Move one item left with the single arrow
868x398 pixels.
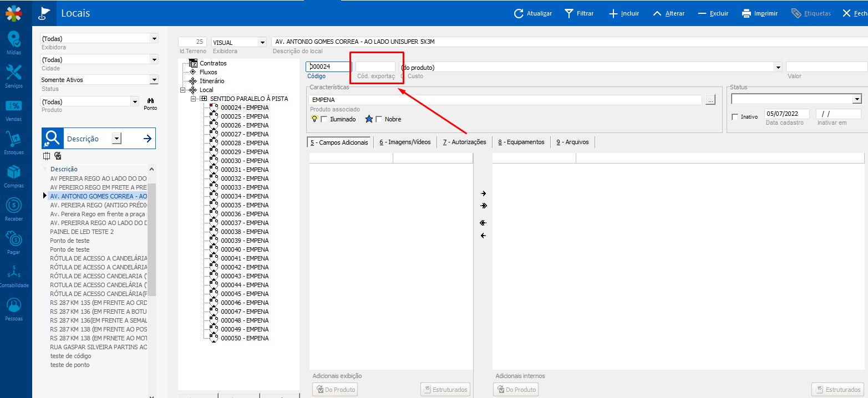[483, 236]
